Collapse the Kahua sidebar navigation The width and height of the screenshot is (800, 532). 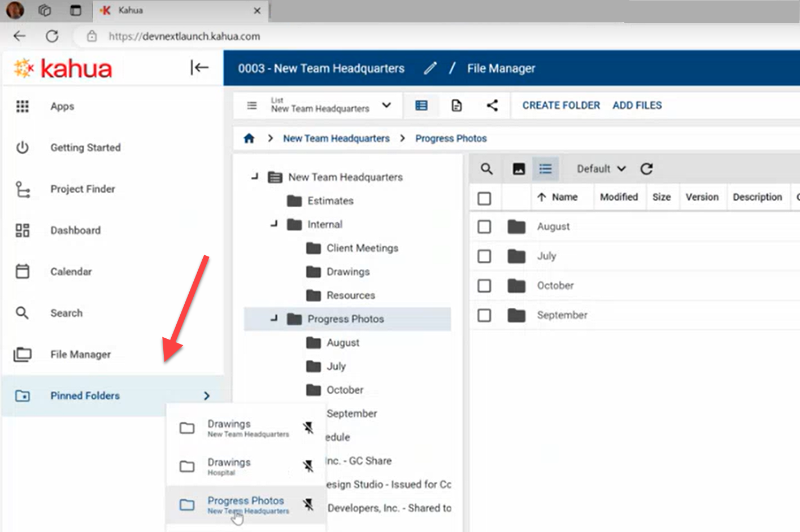pyautogui.click(x=199, y=68)
